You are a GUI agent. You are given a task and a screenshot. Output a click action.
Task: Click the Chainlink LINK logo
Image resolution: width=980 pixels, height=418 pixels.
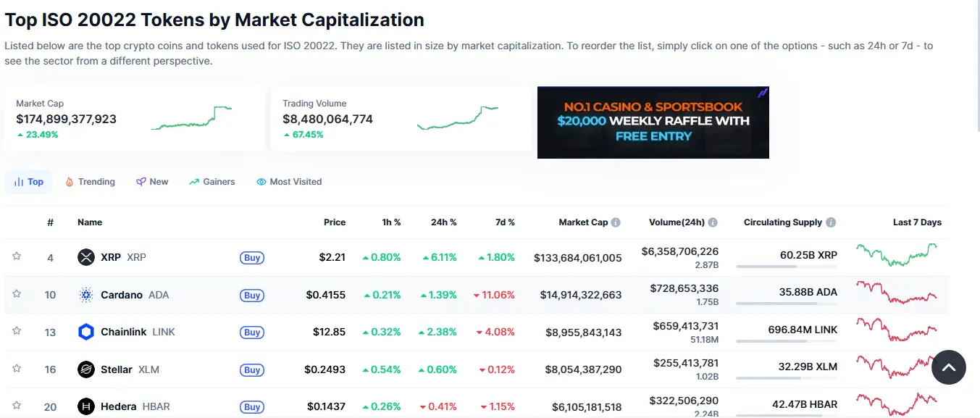point(85,332)
